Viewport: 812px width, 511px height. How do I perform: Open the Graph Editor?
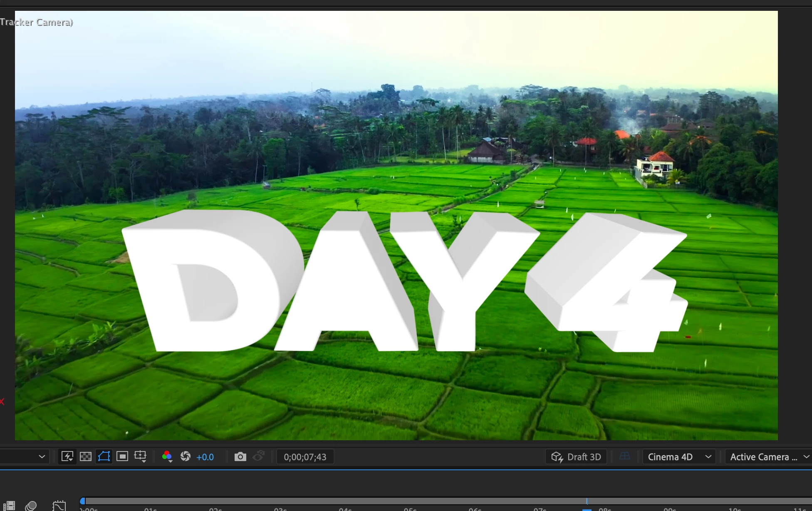click(59, 506)
